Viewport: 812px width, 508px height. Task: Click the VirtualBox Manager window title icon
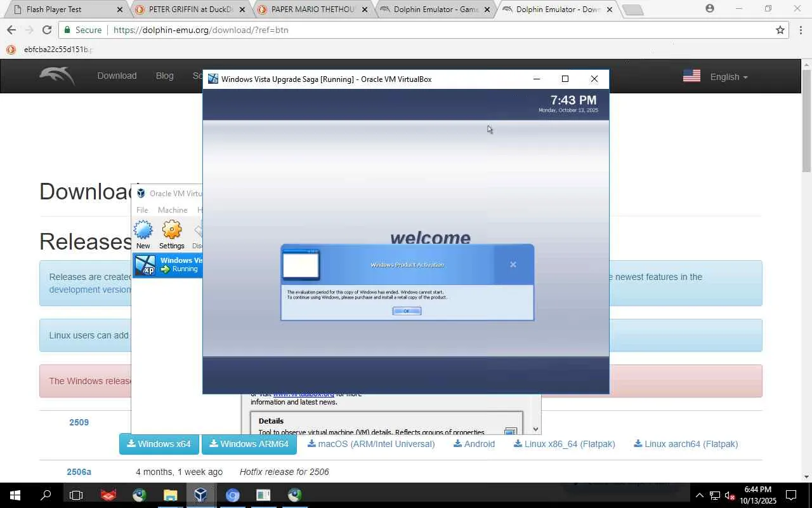(141, 194)
